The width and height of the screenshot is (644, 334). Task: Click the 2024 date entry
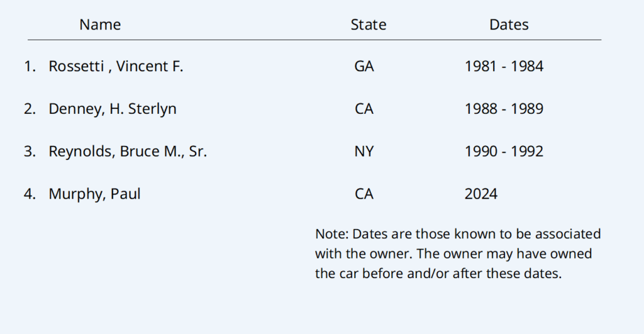point(481,194)
